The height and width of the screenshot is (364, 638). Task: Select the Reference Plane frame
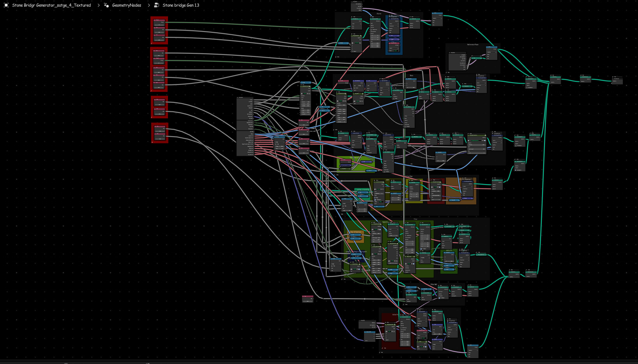(x=473, y=45)
